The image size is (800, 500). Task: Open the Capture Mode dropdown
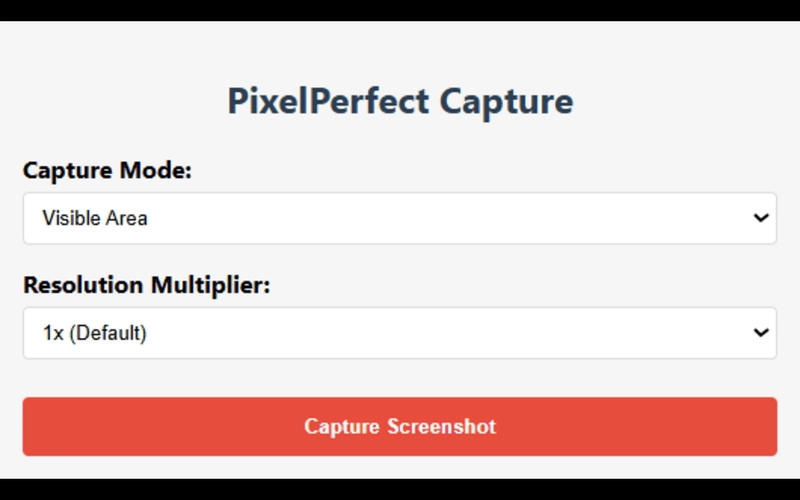pyautogui.click(x=400, y=218)
